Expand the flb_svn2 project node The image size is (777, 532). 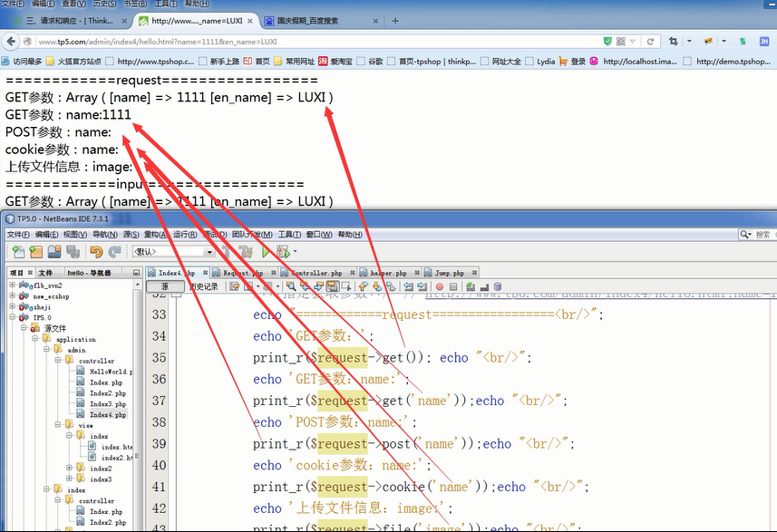[x=13, y=285]
